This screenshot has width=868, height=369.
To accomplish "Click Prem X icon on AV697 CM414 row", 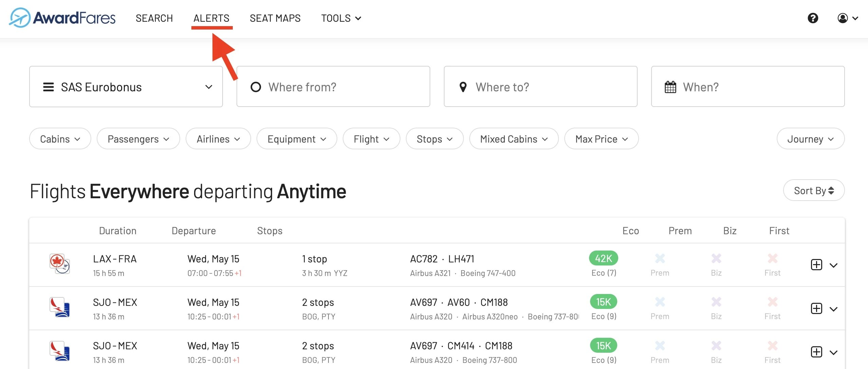I will pos(660,346).
